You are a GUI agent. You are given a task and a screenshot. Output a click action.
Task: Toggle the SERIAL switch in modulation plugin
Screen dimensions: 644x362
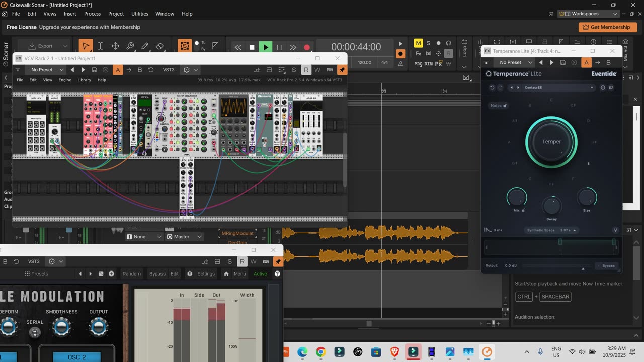click(x=35, y=332)
